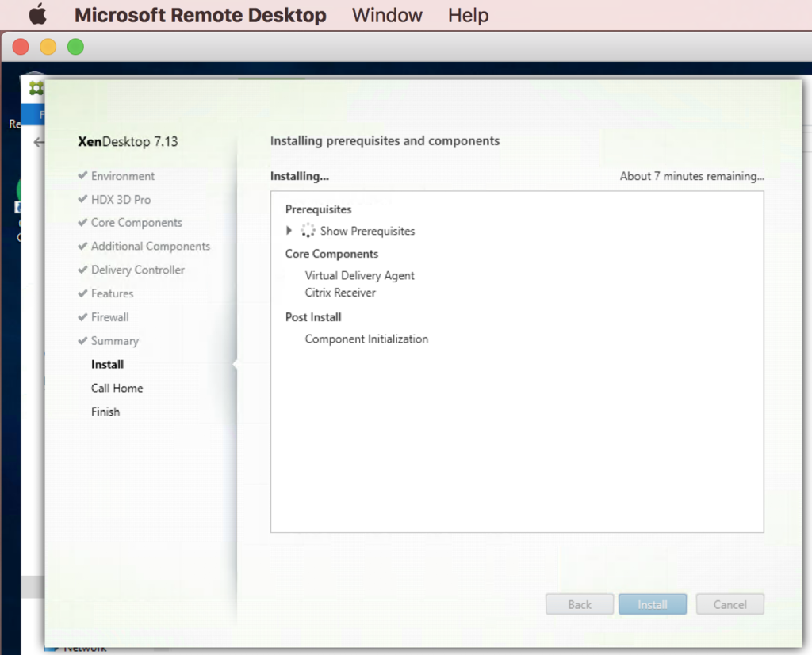Click the HDX 3D Pro checkmark icon
Image resolution: width=812 pixels, height=655 pixels.
(x=82, y=199)
